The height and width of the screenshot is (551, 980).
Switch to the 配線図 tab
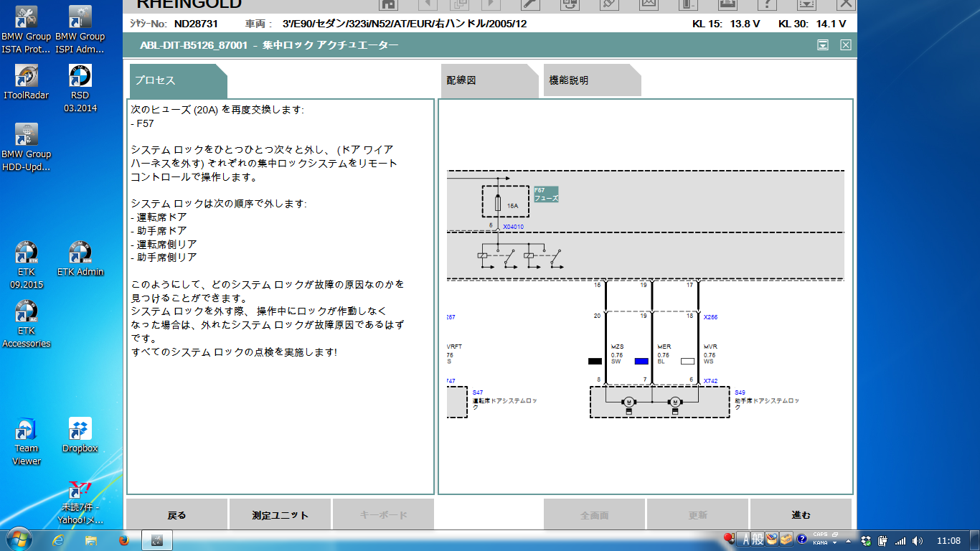pyautogui.click(x=489, y=80)
